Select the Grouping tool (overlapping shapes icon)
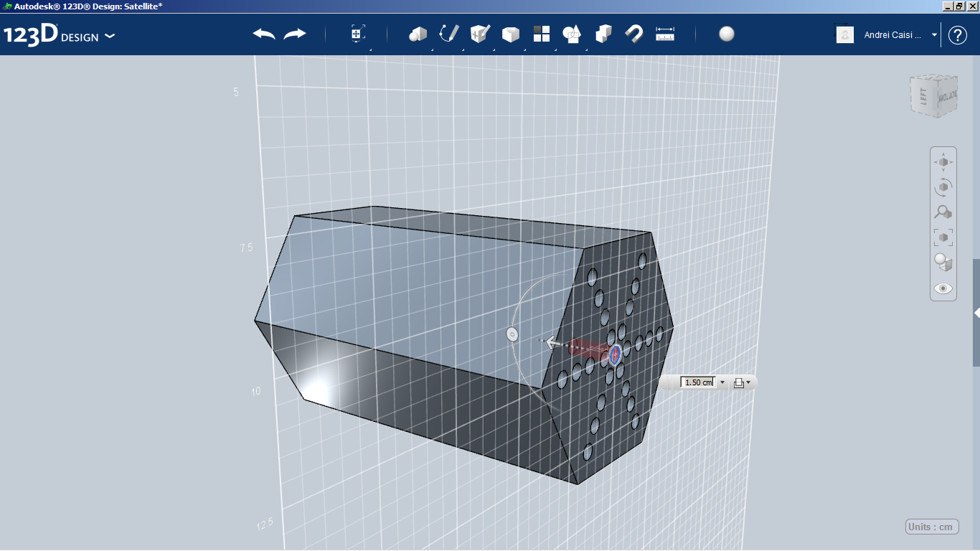The height and width of the screenshot is (551, 980). pyautogui.click(x=573, y=34)
